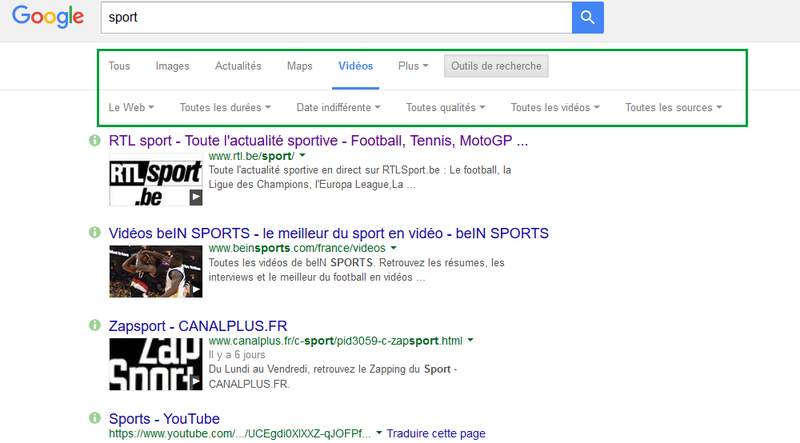Click the Zap Sport video thumbnail
This screenshot has width=800, height=443.
point(156,364)
